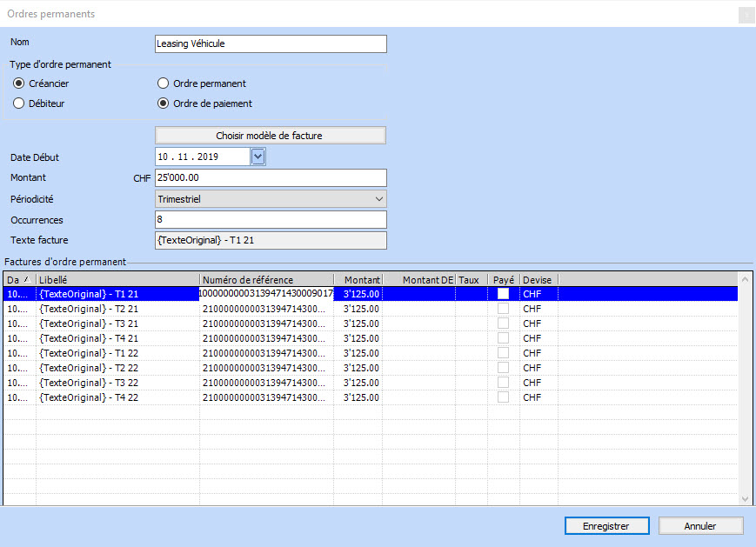Image resolution: width=756 pixels, height=547 pixels.
Task: Check the Payé box for T2 21 invoice
Action: pos(503,310)
